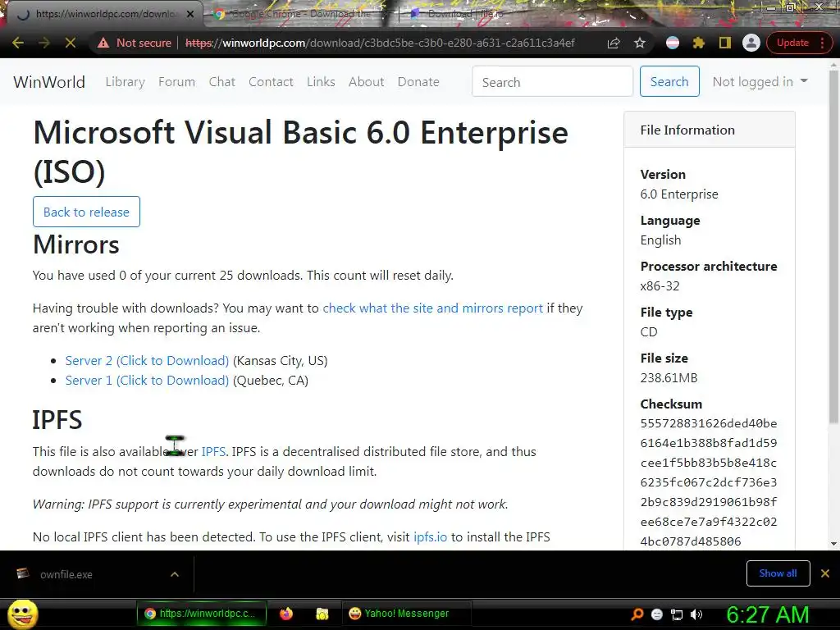
Task: Click the page vertical scrollbar thumb
Action: coord(833,246)
